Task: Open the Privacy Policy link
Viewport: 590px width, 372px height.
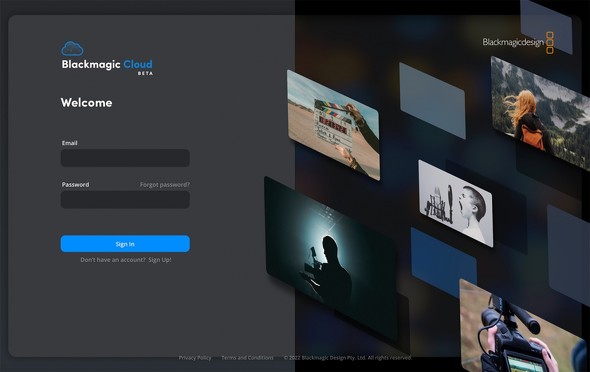Action: click(195, 358)
